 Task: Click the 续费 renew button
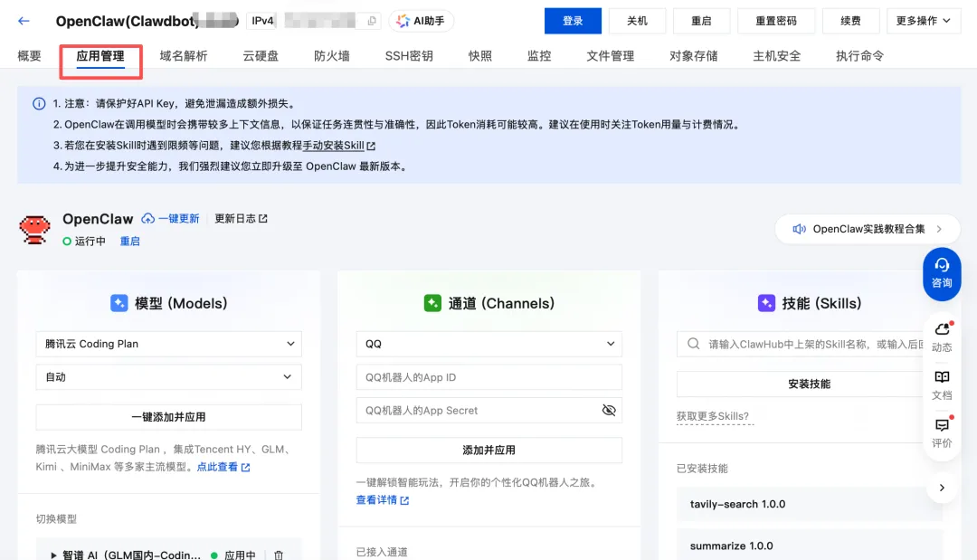click(x=850, y=21)
